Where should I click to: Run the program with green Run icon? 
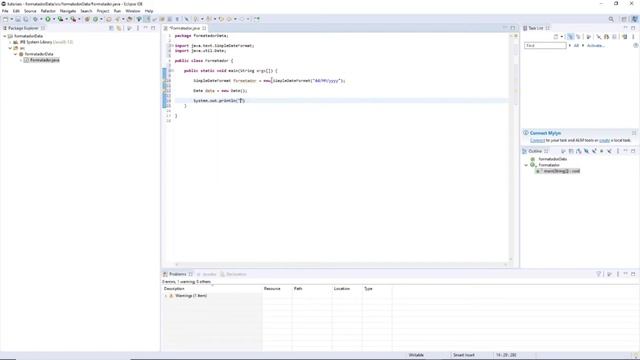point(48,19)
